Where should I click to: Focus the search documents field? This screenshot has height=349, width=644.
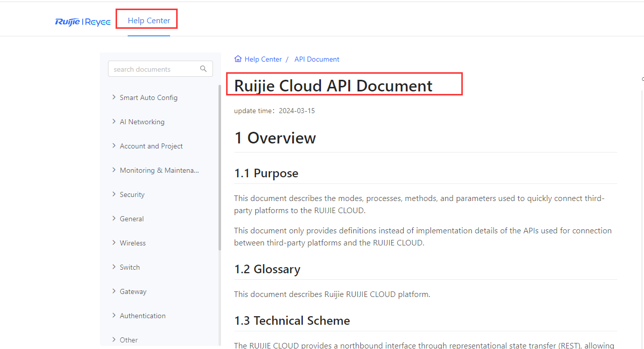(160, 69)
